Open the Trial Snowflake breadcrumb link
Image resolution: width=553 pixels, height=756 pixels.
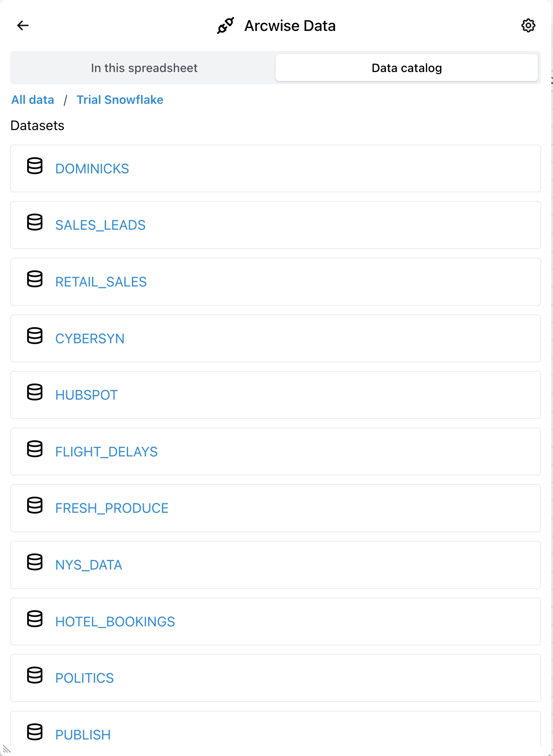(x=120, y=100)
